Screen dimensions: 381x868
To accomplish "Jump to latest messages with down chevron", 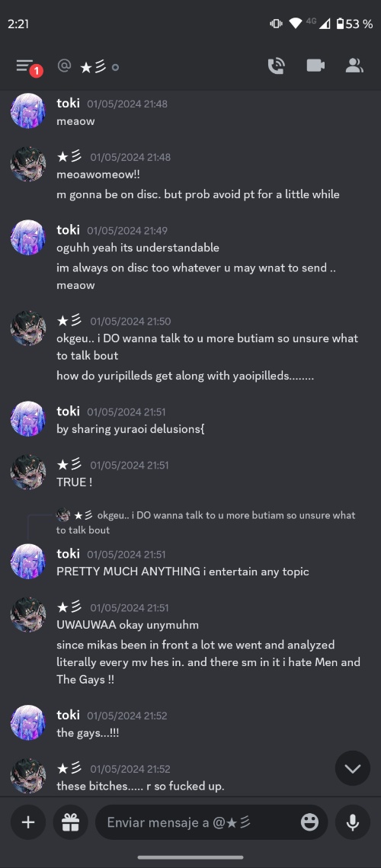I will (352, 768).
